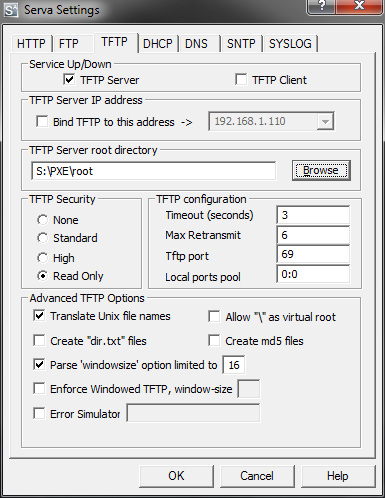Toggle Bind TFTP to this address

(42, 121)
